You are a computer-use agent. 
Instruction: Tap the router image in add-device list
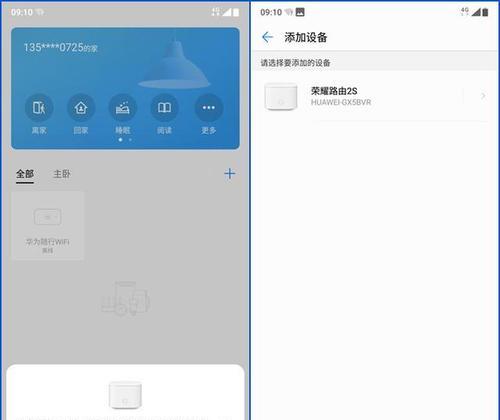(281, 96)
